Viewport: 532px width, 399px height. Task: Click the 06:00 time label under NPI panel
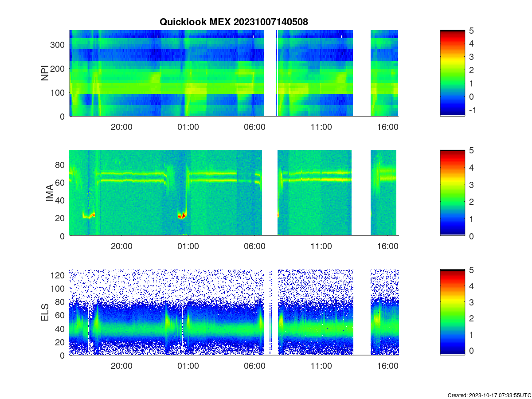coord(254,127)
